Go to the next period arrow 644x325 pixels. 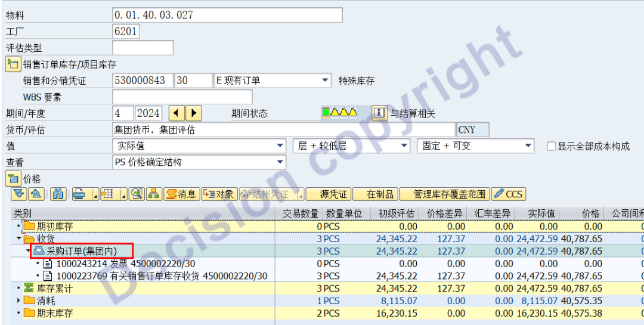(194, 113)
